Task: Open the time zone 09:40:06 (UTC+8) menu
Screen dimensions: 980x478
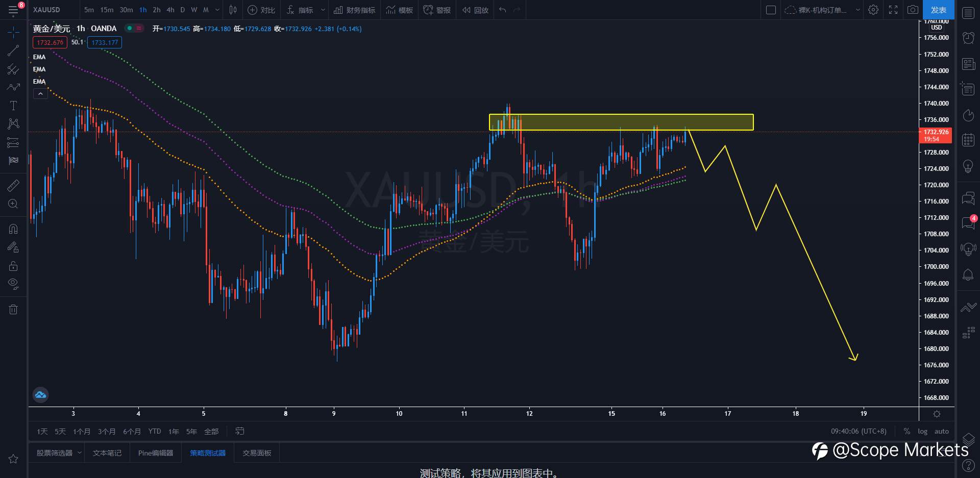Action: pos(859,432)
